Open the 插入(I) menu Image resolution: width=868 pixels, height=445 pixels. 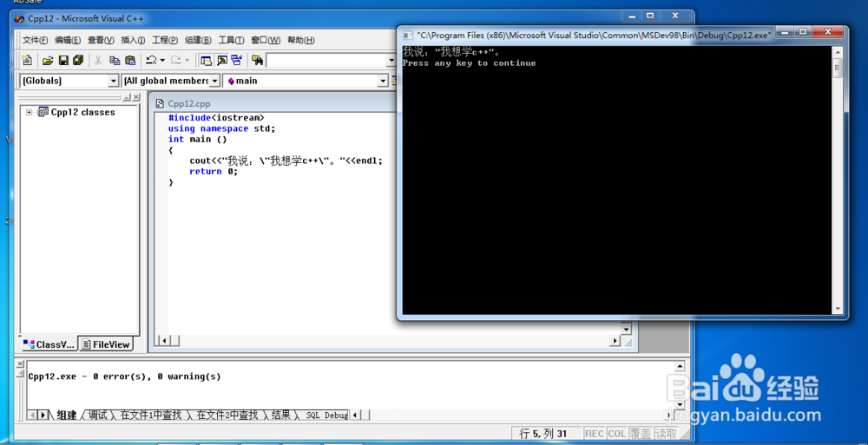click(x=133, y=40)
